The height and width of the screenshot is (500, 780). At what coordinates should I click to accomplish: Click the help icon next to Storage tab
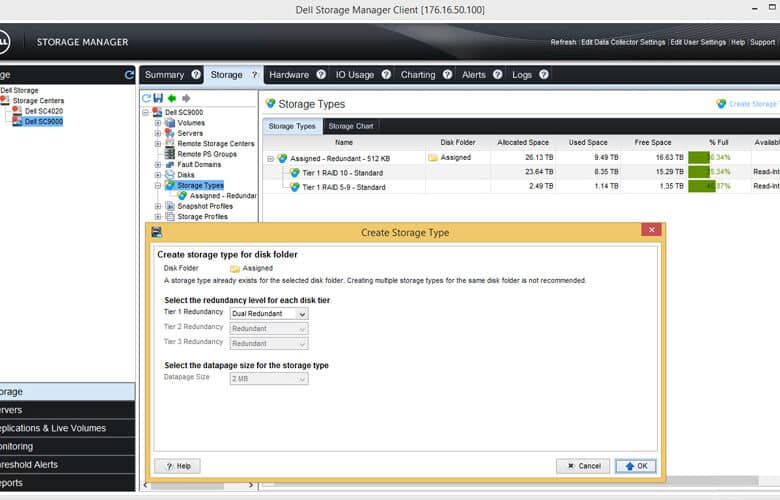[255, 75]
